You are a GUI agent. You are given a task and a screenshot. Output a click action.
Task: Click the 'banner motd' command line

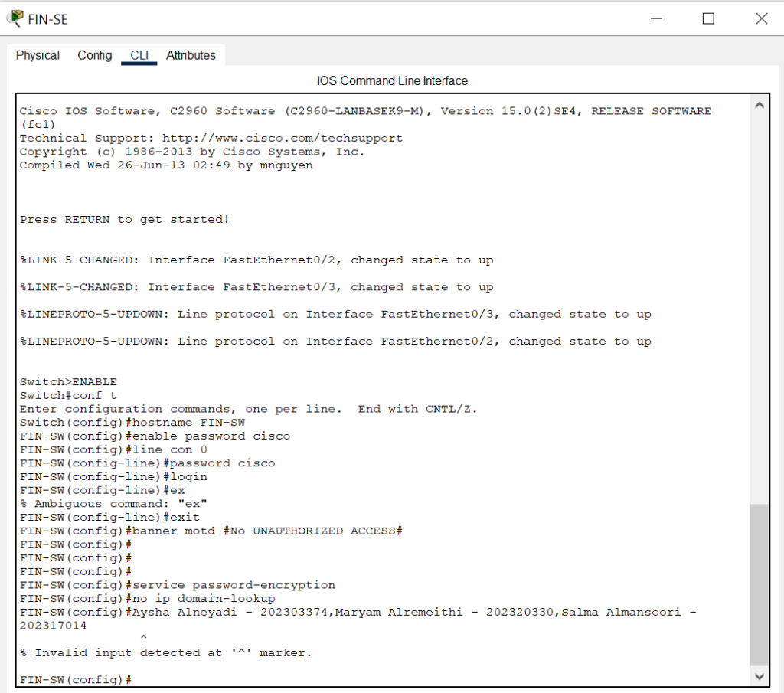tap(211, 531)
